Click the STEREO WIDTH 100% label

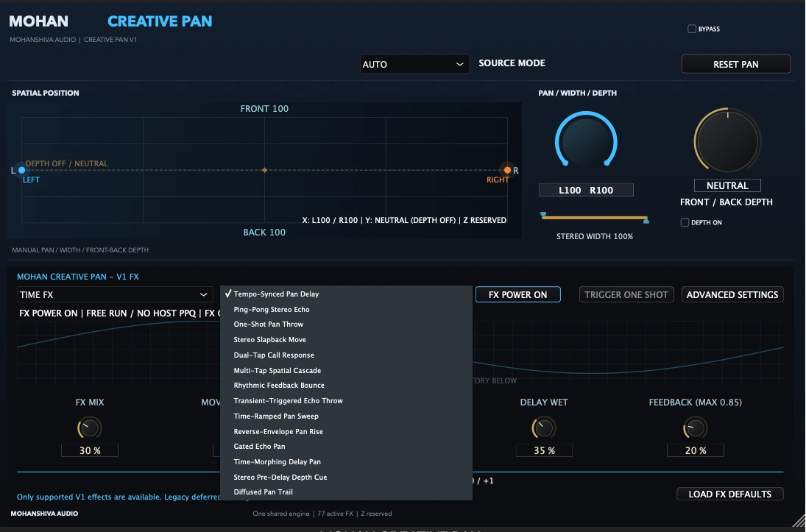point(595,236)
